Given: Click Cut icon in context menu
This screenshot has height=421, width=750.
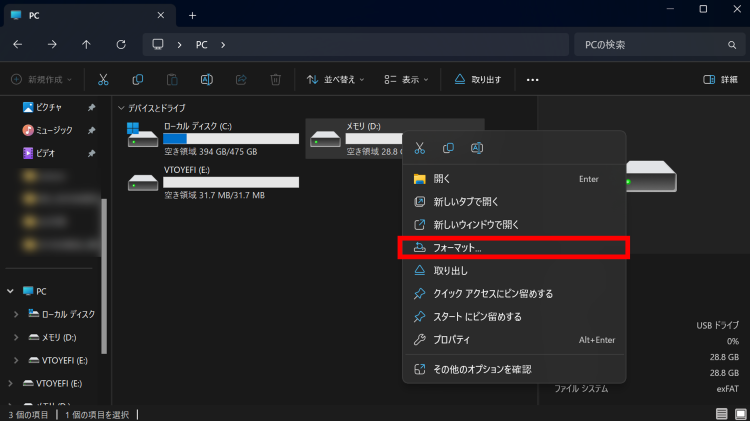Looking at the screenshot, I should (419, 148).
